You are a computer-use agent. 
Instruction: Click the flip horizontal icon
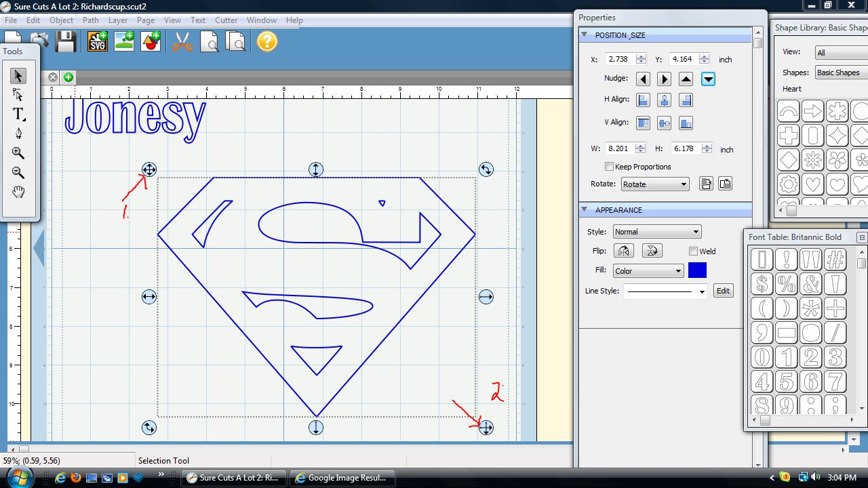(624, 251)
